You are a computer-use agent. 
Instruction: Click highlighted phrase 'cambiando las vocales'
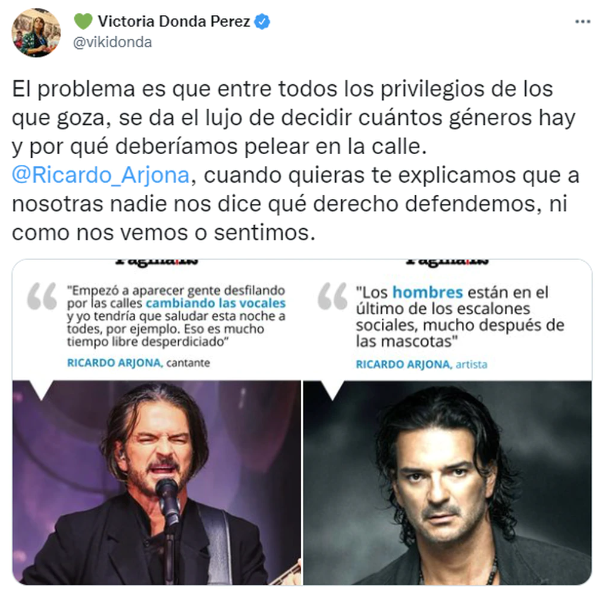(216, 303)
